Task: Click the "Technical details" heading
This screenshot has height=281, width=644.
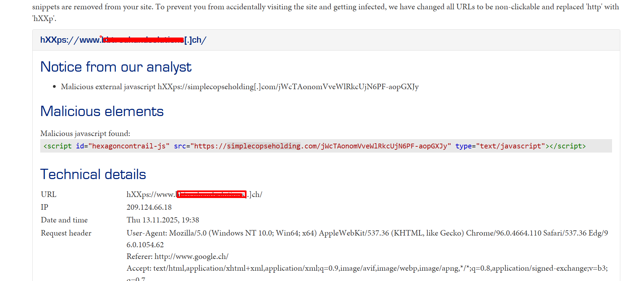Action: [x=93, y=174]
